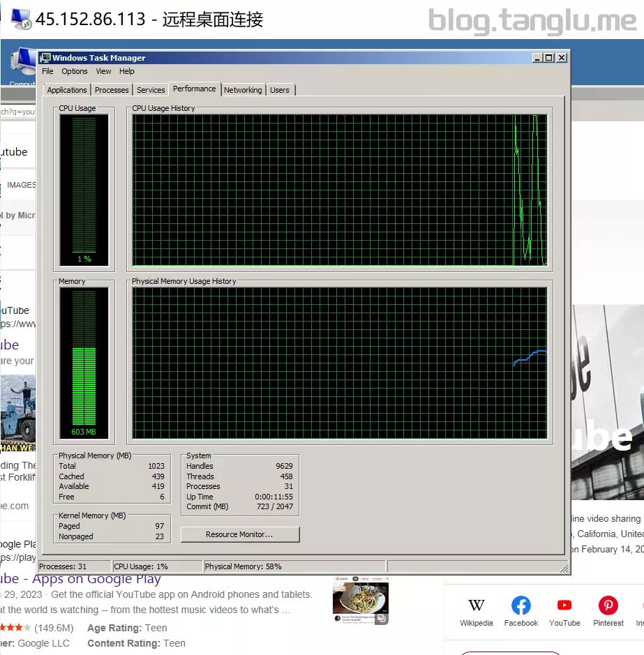The image size is (644, 655).
Task: Open the View menu
Action: (x=103, y=71)
